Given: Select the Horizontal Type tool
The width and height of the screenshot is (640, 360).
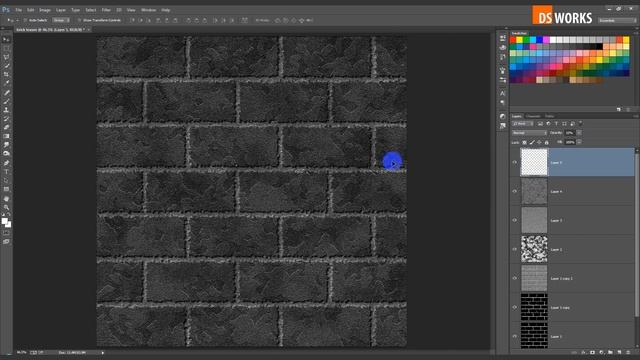Looking at the screenshot, I should pos(6,171).
